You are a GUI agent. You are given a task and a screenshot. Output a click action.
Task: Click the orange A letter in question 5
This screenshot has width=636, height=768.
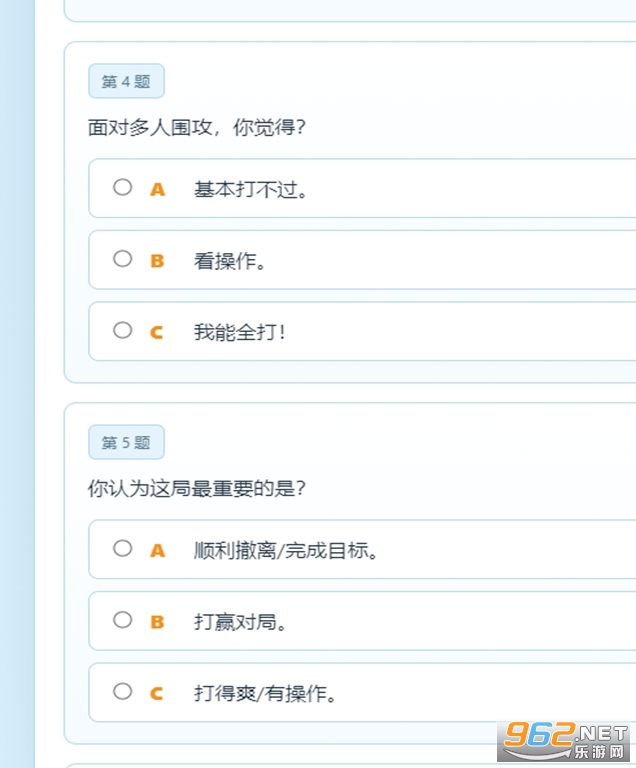click(x=157, y=550)
